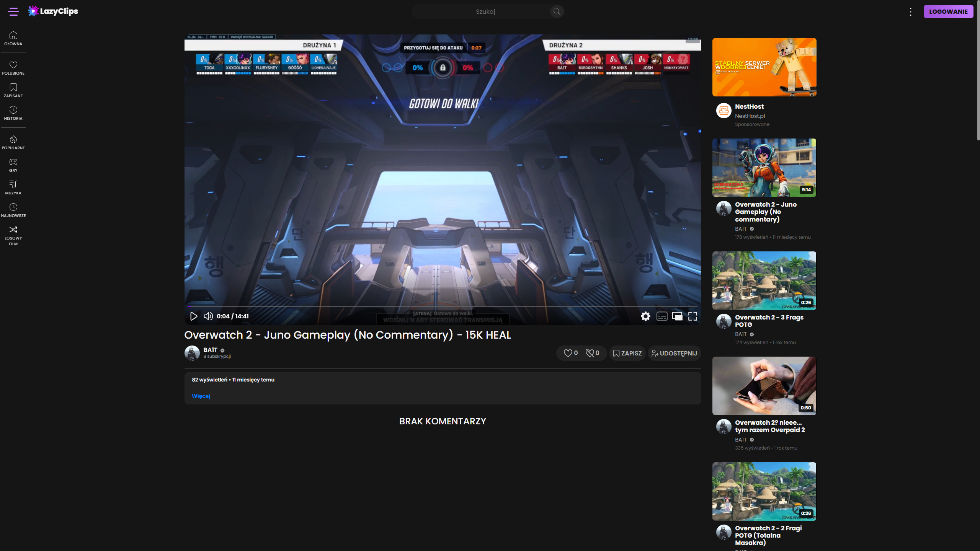Toggle picture-in-picture mode

tap(677, 316)
